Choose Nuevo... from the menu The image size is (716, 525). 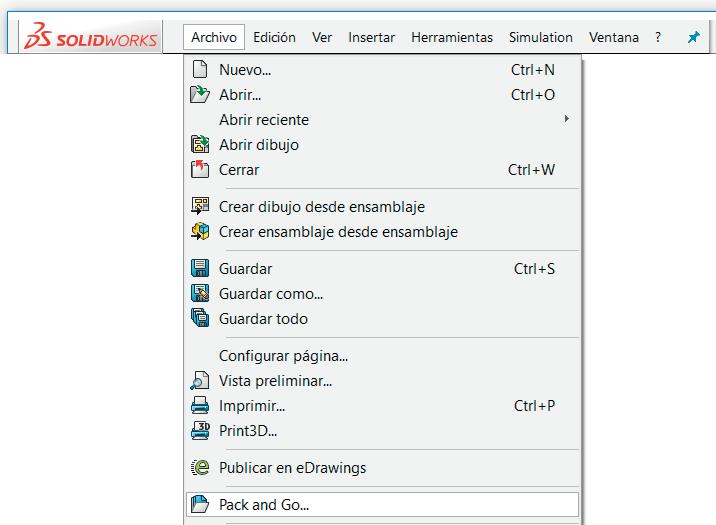(383, 69)
